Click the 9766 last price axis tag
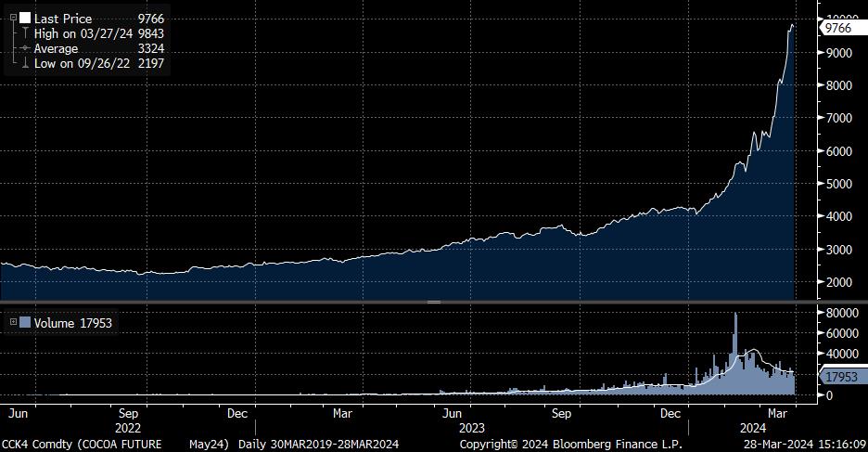 838,28
